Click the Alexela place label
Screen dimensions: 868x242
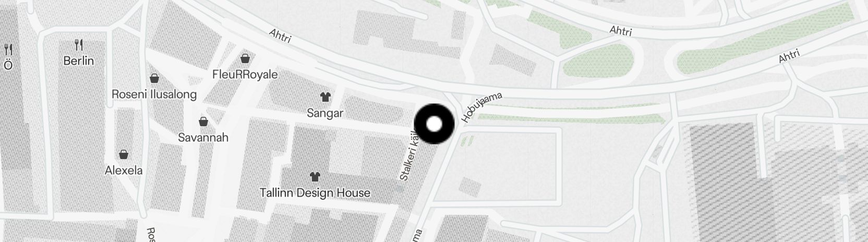pyautogui.click(x=124, y=171)
